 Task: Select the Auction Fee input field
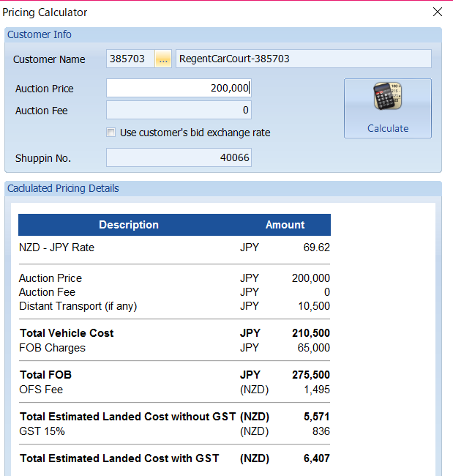coord(179,110)
